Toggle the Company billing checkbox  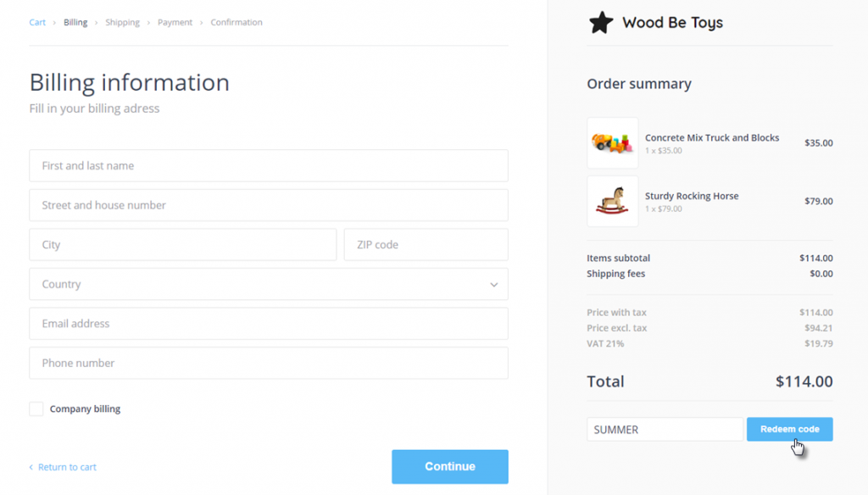pos(36,409)
